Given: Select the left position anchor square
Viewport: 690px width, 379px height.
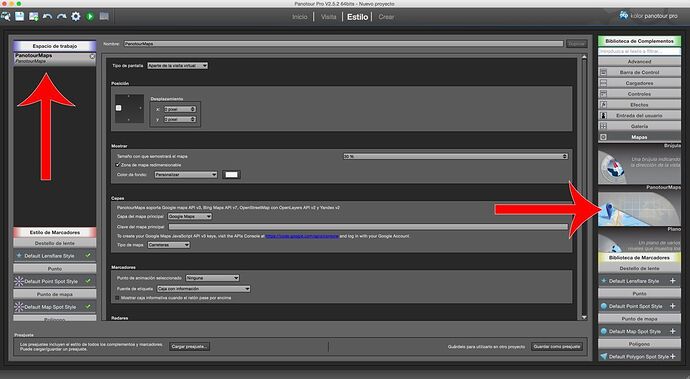Looking at the screenshot, I should click(118, 108).
